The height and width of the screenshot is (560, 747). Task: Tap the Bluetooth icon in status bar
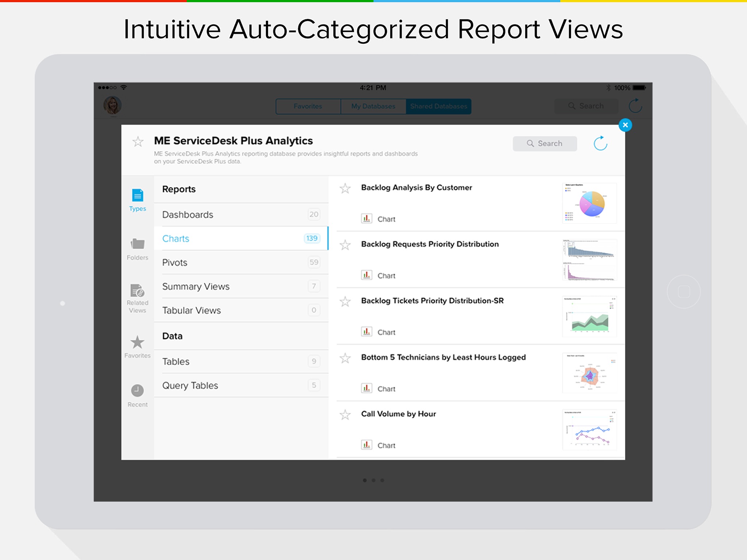tap(608, 88)
